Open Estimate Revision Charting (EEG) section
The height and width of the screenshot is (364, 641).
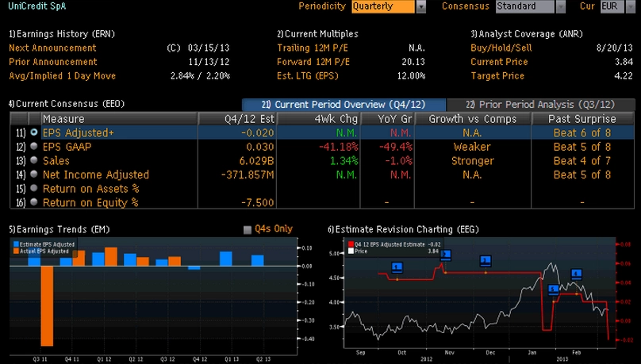(x=403, y=230)
